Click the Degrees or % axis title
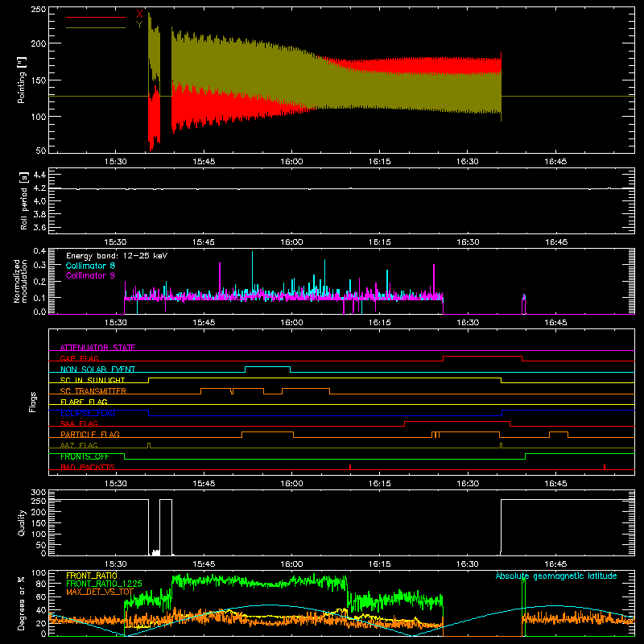This screenshot has height=644, width=644. pos(22,603)
